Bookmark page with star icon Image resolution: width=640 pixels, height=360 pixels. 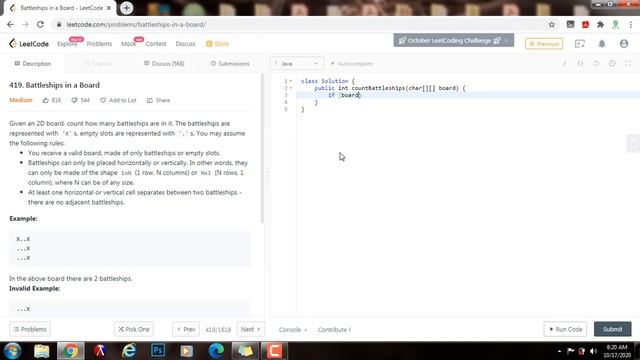click(552, 24)
